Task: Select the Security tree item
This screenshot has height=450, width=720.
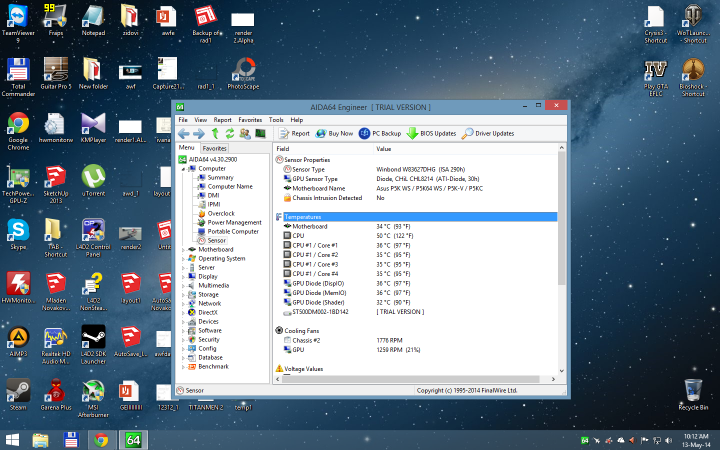Action: coord(208,340)
